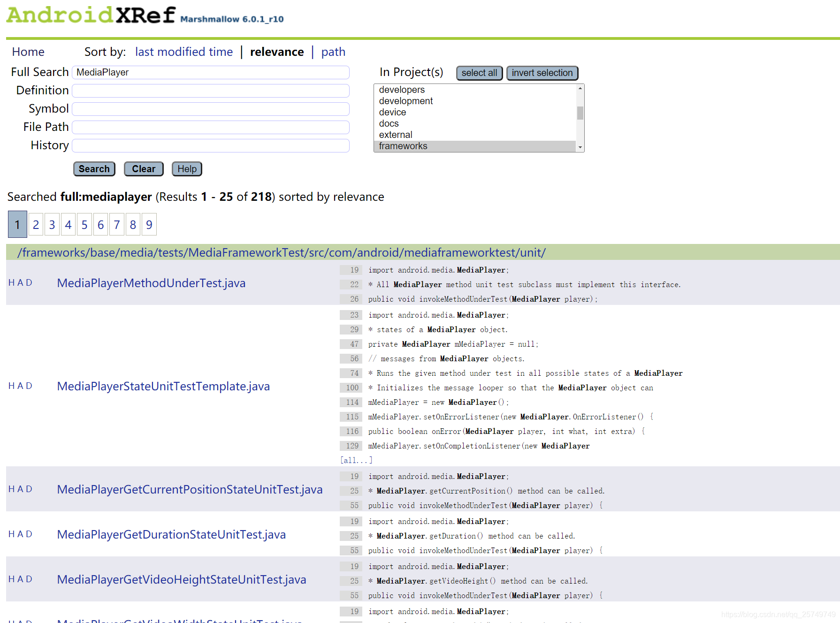Focus the File Path input field
Viewport: 840px width, 623px height.
click(211, 127)
